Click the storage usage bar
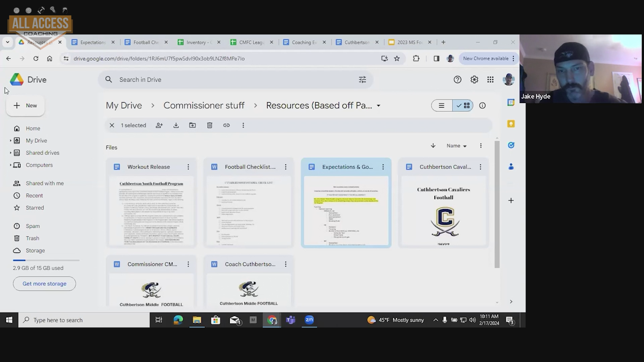 coord(46,260)
